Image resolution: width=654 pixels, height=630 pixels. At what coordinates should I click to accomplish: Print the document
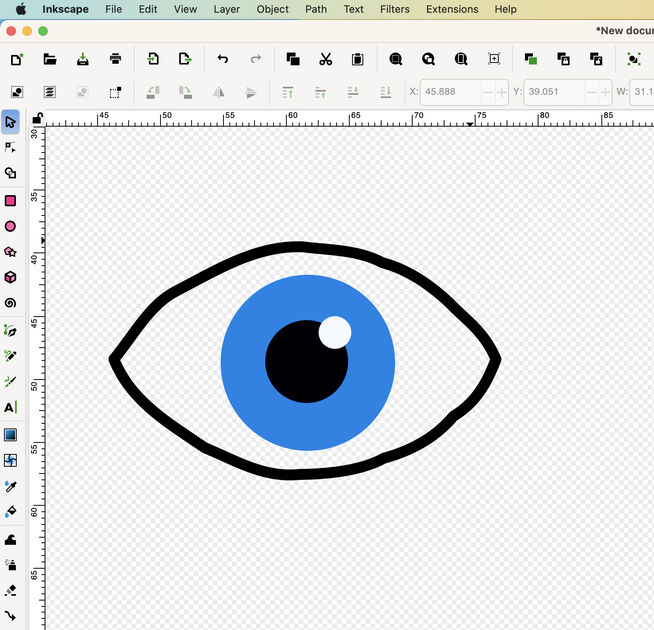[x=116, y=59]
